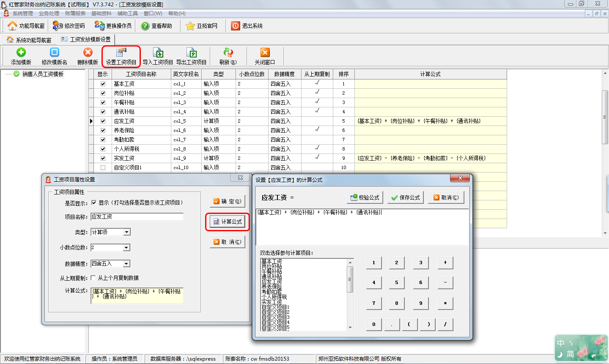Click the 添加模版 green plus icon
The height and width of the screenshot is (364, 609).
pyautogui.click(x=21, y=52)
